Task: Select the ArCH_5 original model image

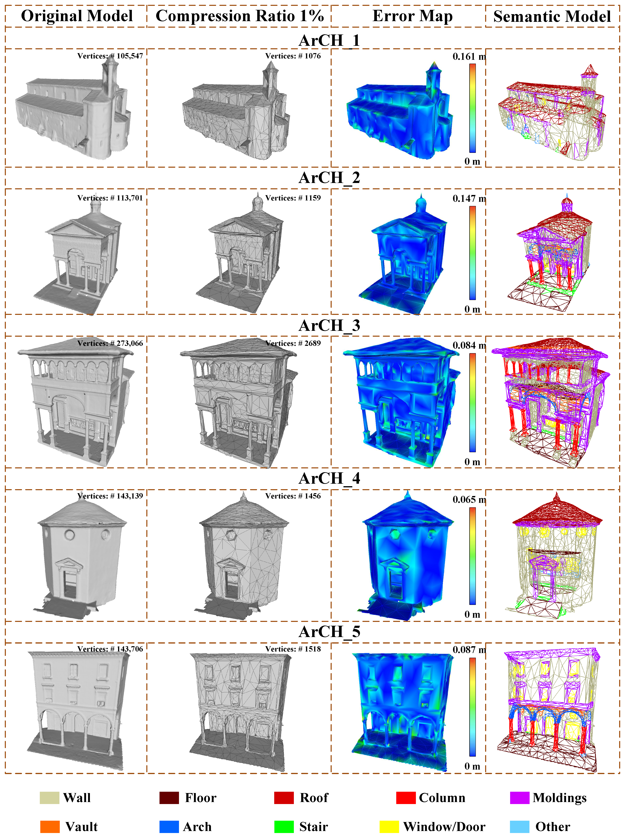Action: pos(79,711)
